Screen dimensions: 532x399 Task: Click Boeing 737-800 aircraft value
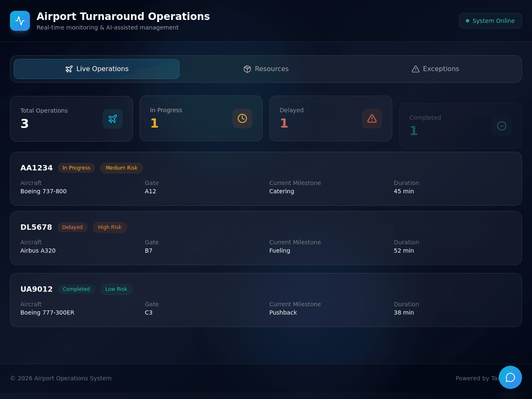44,191
